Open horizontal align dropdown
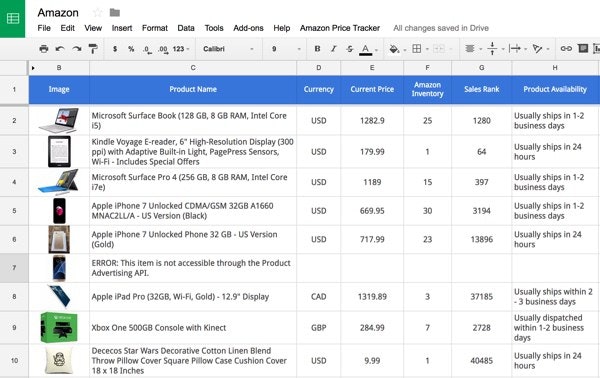This screenshot has width=600, height=378. [473, 49]
